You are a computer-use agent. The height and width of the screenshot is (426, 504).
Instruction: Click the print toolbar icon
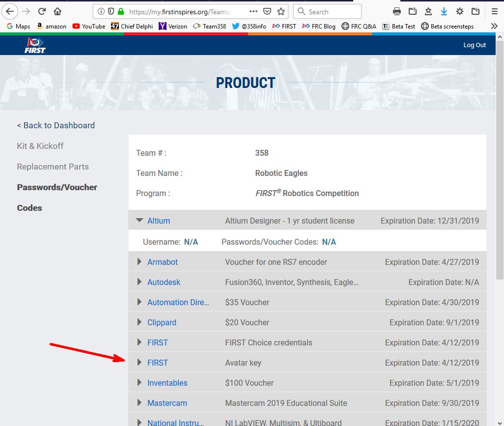coord(397,12)
